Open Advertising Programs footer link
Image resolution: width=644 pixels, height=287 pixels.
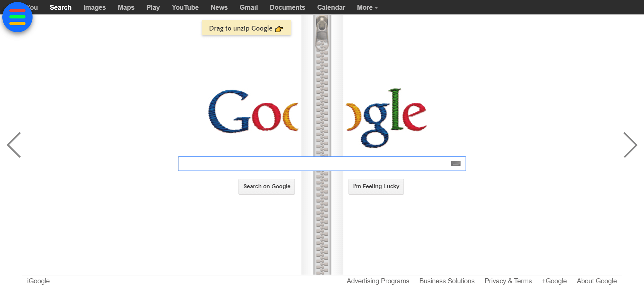378,281
